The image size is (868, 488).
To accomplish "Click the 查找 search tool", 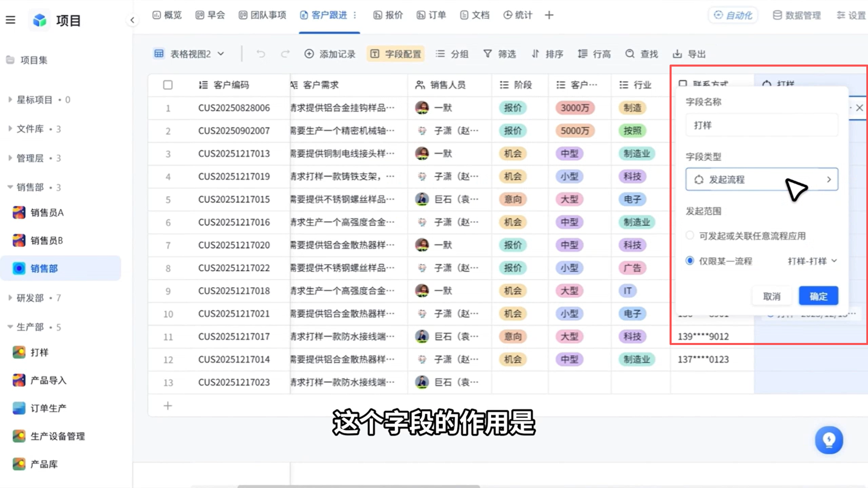I will point(642,54).
